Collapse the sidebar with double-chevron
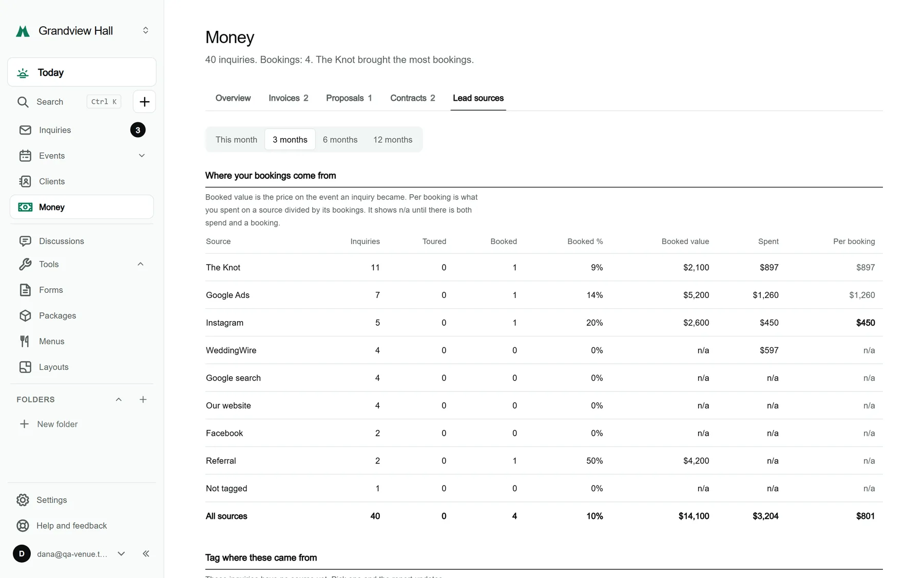The width and height of the screenshot is (924, 578). point(146,553)
